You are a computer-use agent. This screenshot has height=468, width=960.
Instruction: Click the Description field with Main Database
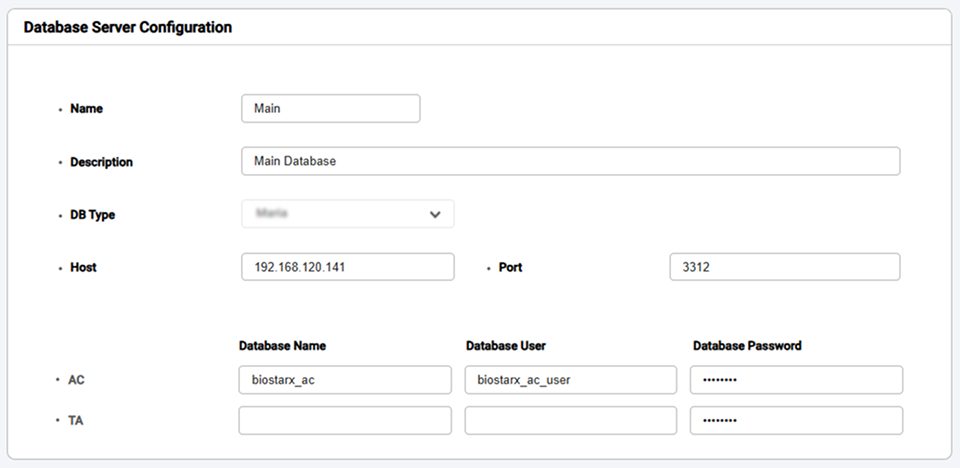coord(570,161)
